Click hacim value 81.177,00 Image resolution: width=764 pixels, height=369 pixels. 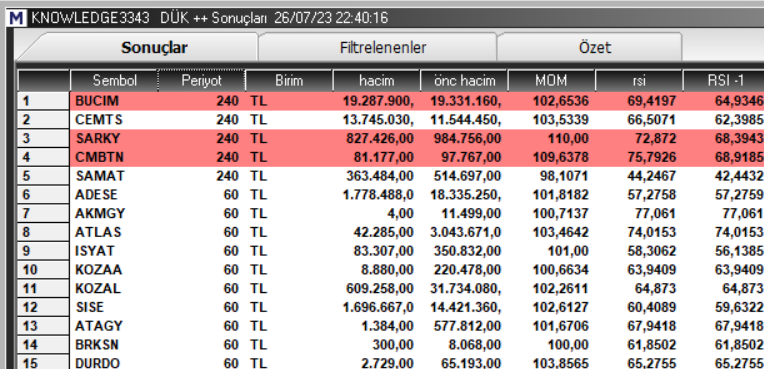384,157
